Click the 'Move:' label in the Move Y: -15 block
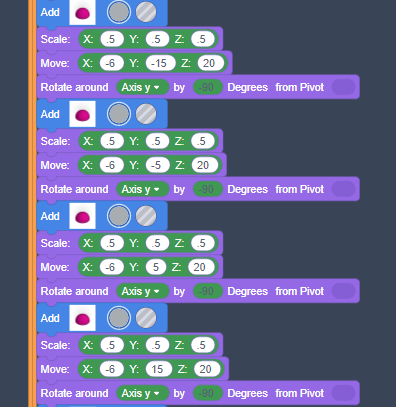Image resolution: width=396 pixels, height=407 pixels. (55, 63)
